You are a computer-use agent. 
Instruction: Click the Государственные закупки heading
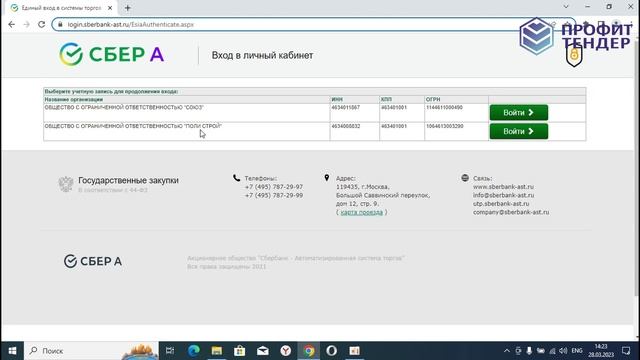tap(128, 180)
